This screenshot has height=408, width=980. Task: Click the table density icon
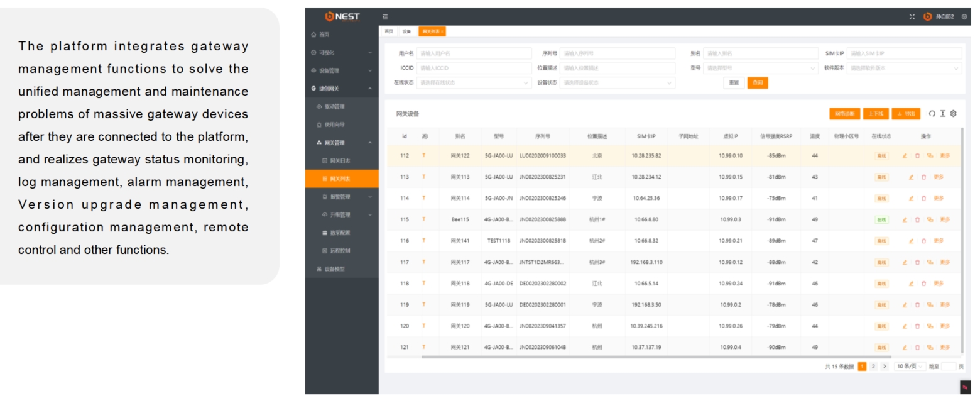(x=942, y=114)
